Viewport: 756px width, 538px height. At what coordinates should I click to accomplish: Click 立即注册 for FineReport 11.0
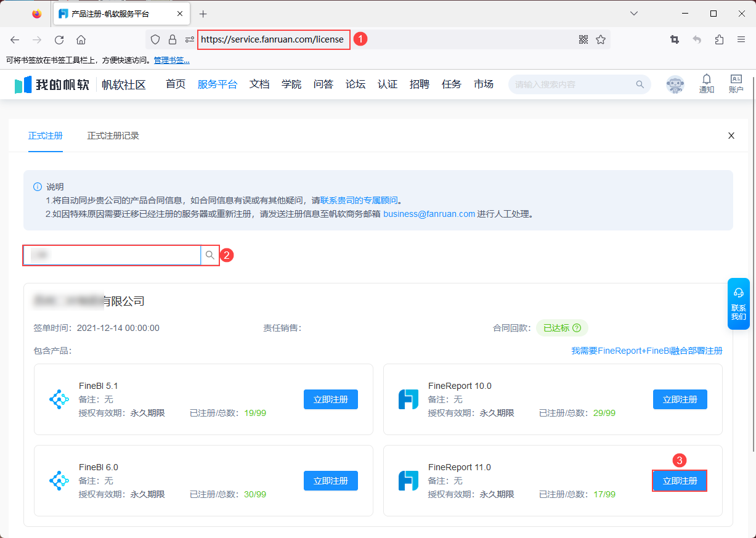[680, 481]
